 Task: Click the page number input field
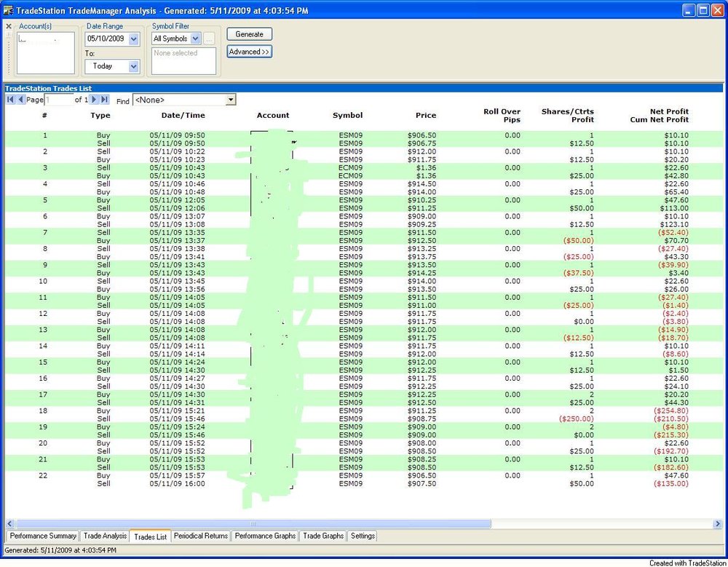point(58,100)
